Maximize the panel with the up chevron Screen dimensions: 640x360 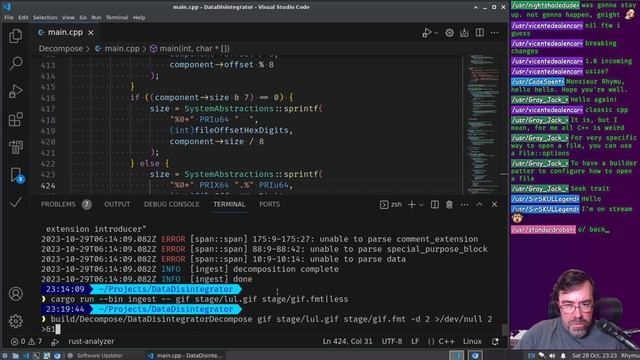click(x=480, y=204)
